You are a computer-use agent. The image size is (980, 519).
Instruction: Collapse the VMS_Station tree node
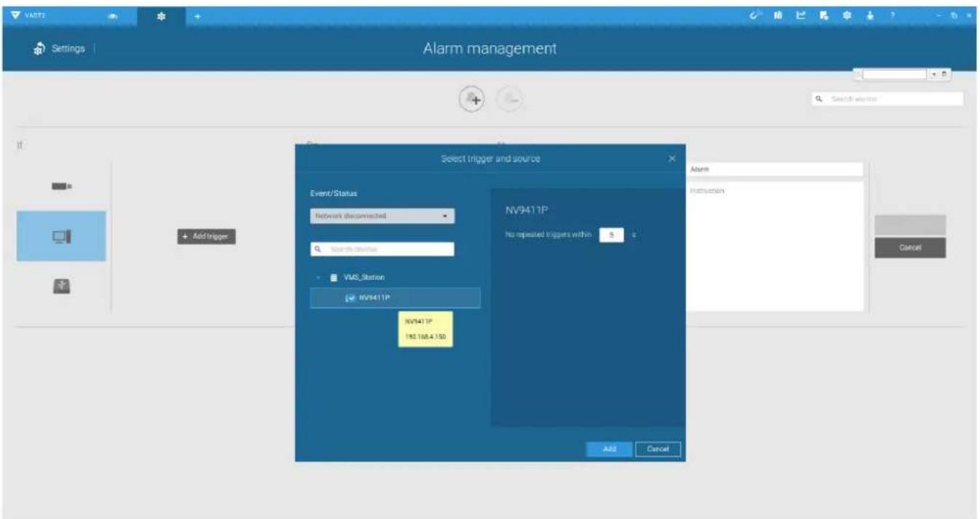318,278
